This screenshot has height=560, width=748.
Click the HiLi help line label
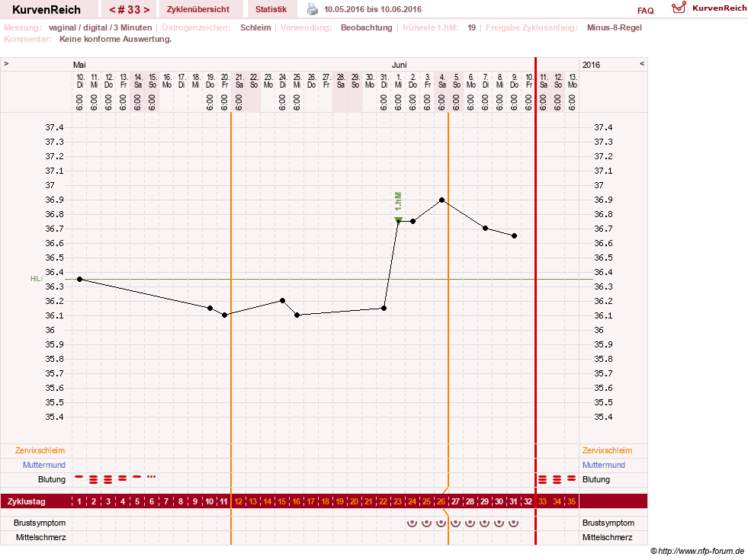click(x=37, y=279)
